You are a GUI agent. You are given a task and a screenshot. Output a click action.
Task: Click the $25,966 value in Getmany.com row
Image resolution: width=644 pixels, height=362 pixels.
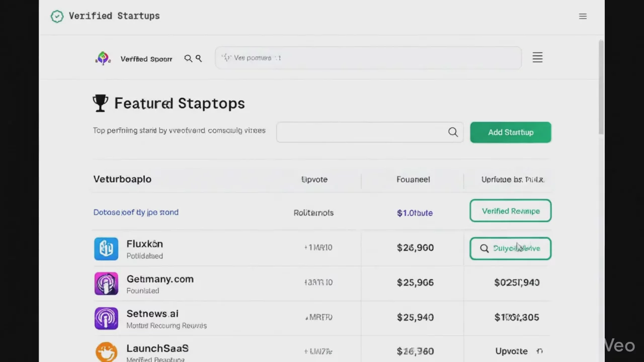pos(415,283)
